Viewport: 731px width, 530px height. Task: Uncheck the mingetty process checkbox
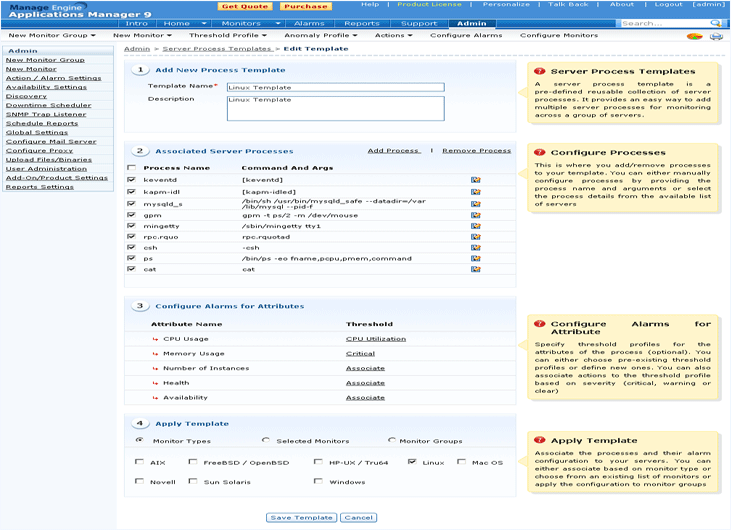pos(132,226)
